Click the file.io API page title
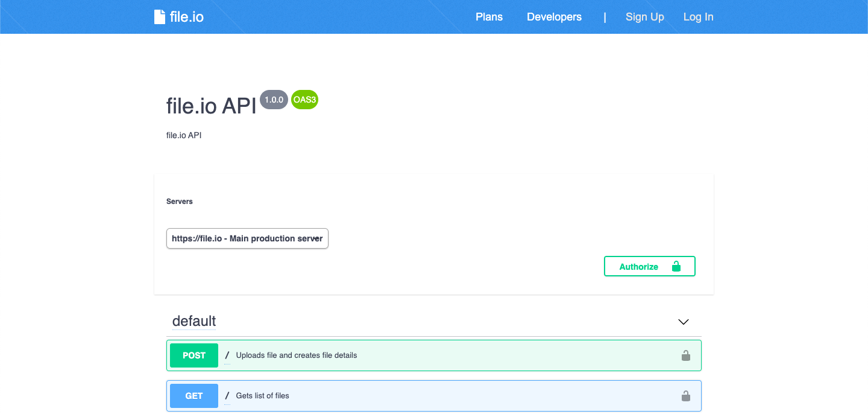 coord(210,104)
